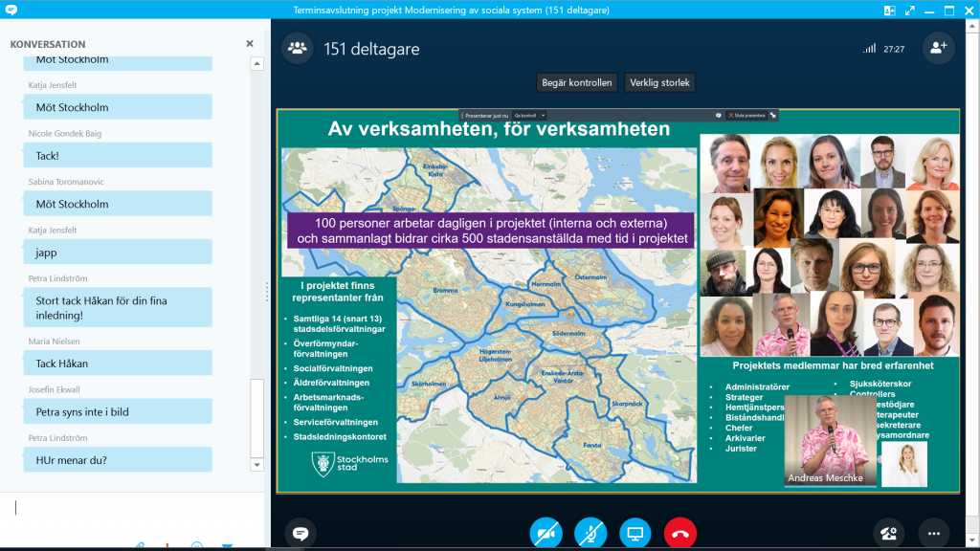Viewport: 980px width, 551px height.
Task: Open the participants list icon
Action: (x=297, y=48)
